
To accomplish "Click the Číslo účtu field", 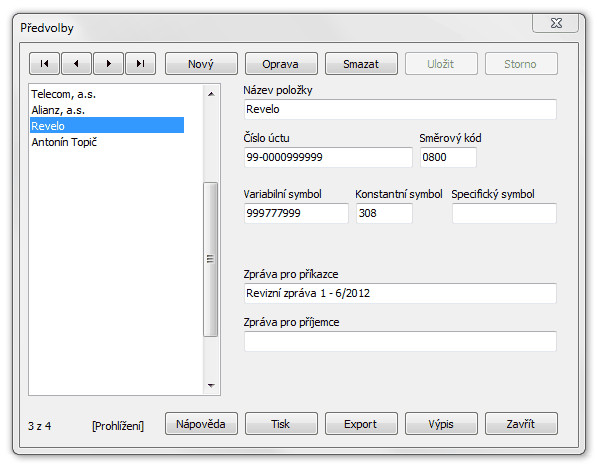I will click(x=328, y=157).
